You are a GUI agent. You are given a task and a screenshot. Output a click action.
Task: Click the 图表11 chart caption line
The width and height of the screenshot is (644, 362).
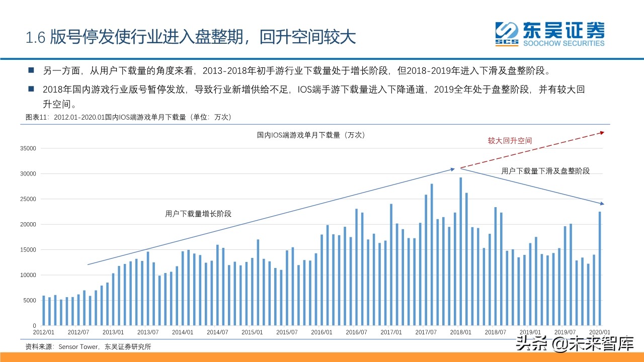(x=128, y=117)
